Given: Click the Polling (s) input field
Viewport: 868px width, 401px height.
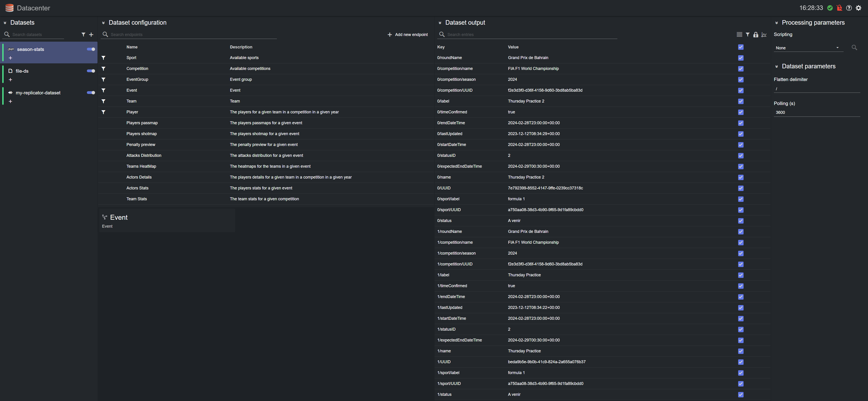Looking at the screenshot, I should tap(816, 112).
